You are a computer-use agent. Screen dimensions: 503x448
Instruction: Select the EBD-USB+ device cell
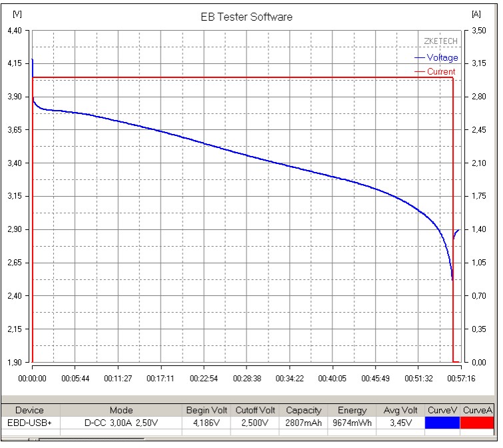point(29,423)
